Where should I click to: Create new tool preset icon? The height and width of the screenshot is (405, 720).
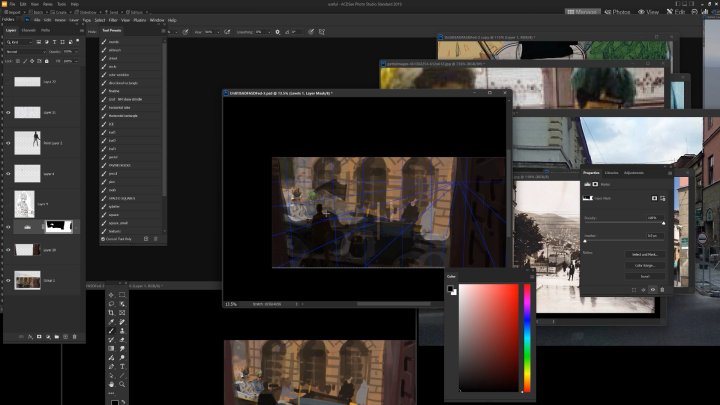(146, 239)
